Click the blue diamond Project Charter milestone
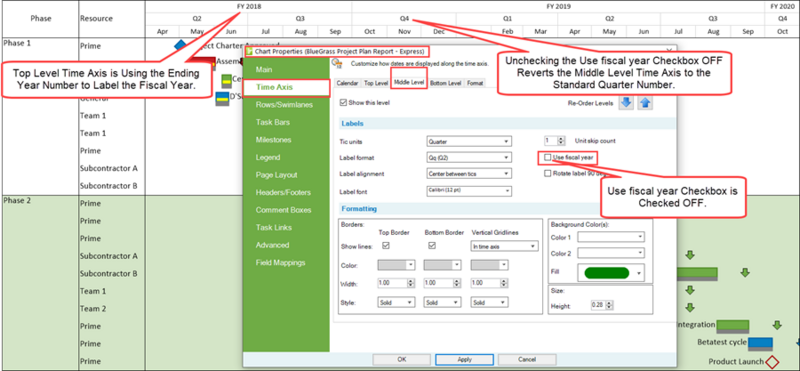 coord(181,45)
